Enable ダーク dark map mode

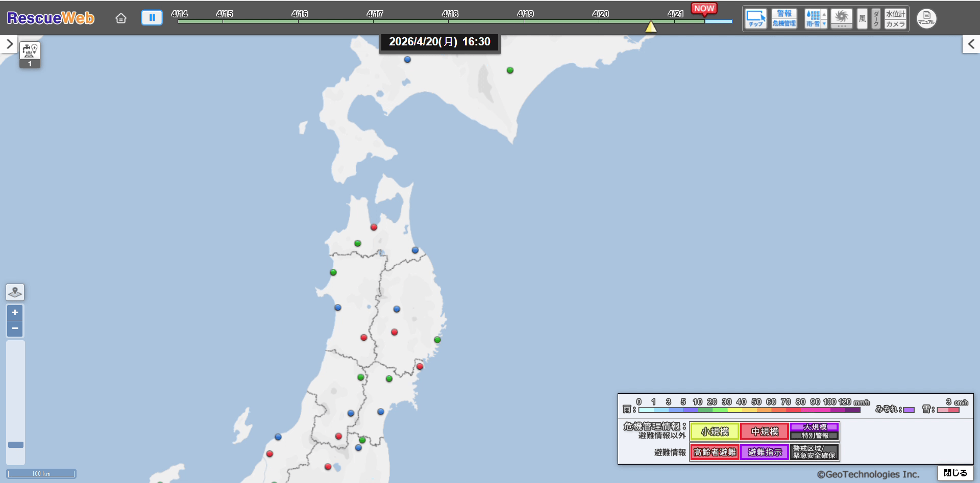tap(876, 19)
